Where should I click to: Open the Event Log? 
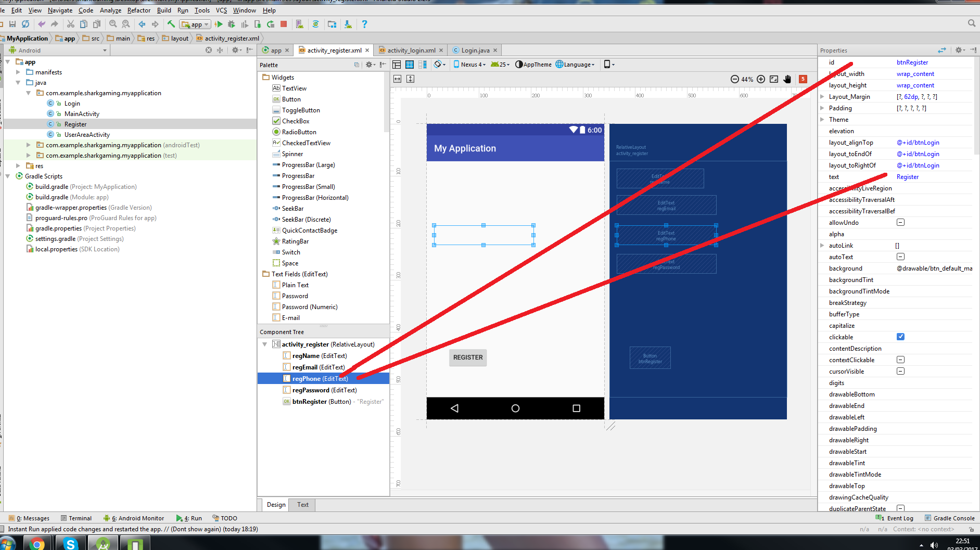(895, 518)
